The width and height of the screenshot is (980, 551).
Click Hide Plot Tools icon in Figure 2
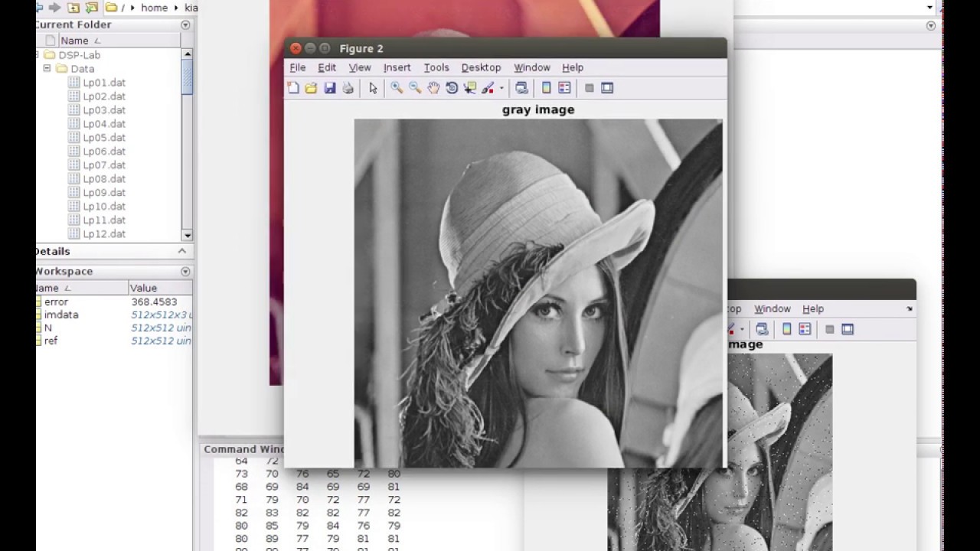click(589, 88)
